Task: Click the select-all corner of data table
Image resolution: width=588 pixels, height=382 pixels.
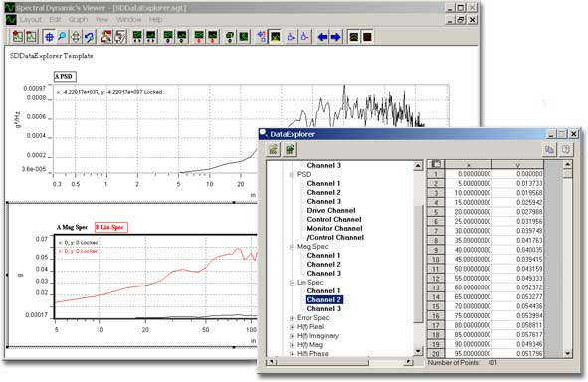Action: [x=436, y=164]
